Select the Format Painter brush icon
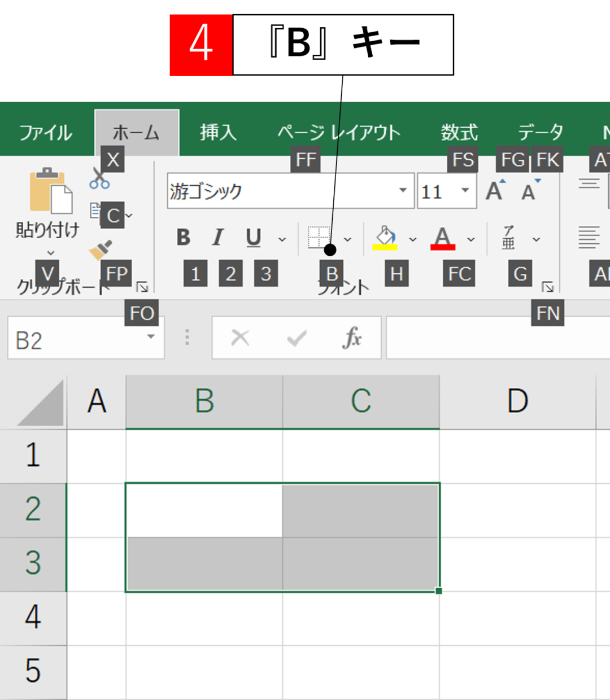This screenshot has height=700, width=610. coord(101,250)
